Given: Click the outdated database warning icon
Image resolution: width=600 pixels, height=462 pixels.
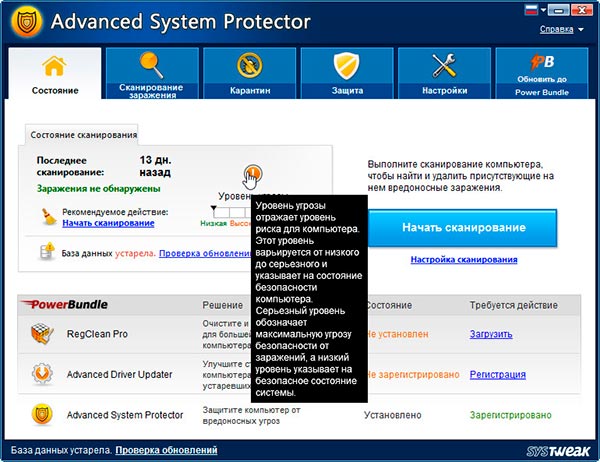Looking at the screenshot, I should click(x=47, y=251).
